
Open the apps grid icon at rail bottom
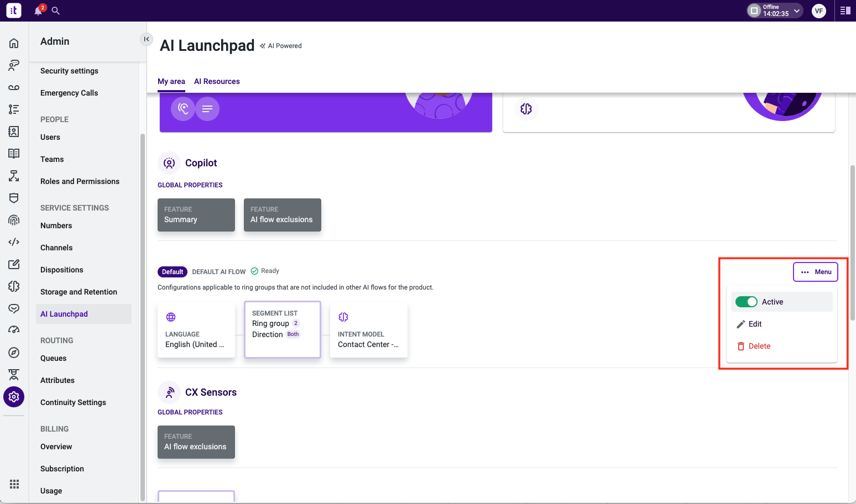coord(14,484)
